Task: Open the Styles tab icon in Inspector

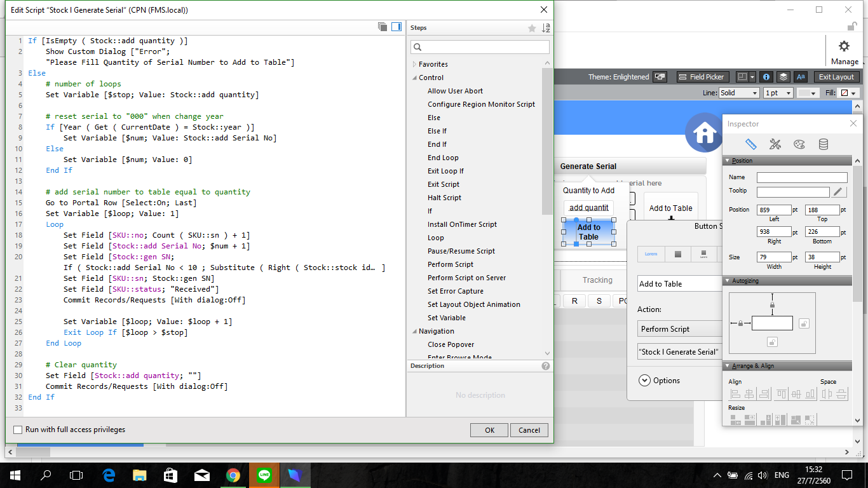Action: 775,144
